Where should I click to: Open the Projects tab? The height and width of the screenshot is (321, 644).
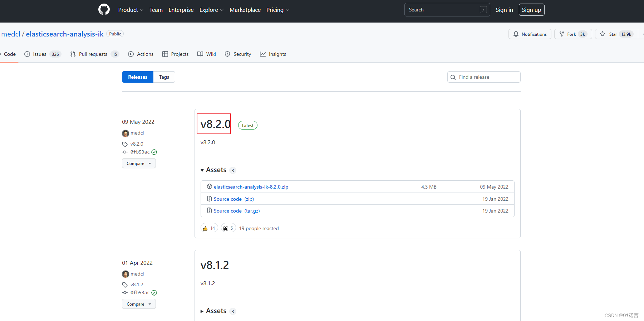pyautogui.click(x=175, y=54)
